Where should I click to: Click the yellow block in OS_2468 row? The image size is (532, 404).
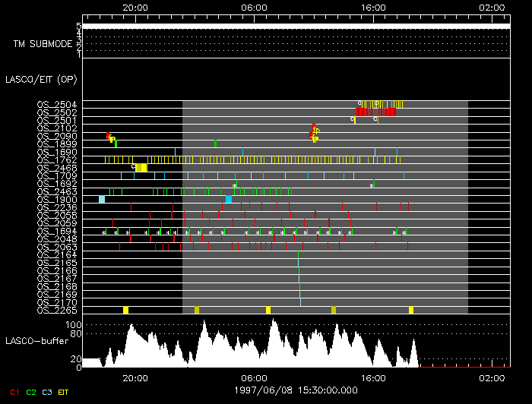141,167
